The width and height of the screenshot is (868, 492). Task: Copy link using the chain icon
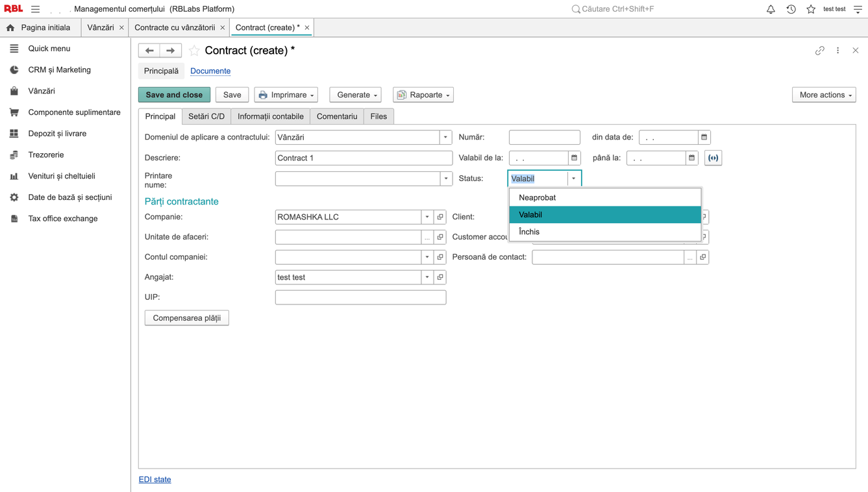click(x=820, y=51)
